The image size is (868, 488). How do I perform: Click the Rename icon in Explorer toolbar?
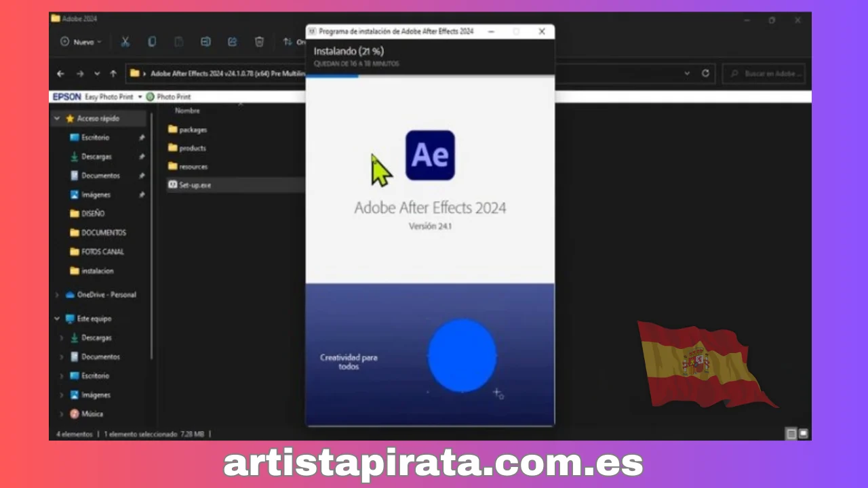pyautogui.click(x=205, y=42)
